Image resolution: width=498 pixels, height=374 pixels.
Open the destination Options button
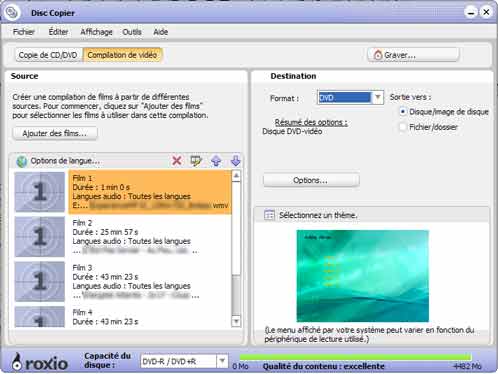tap(311, 180)
